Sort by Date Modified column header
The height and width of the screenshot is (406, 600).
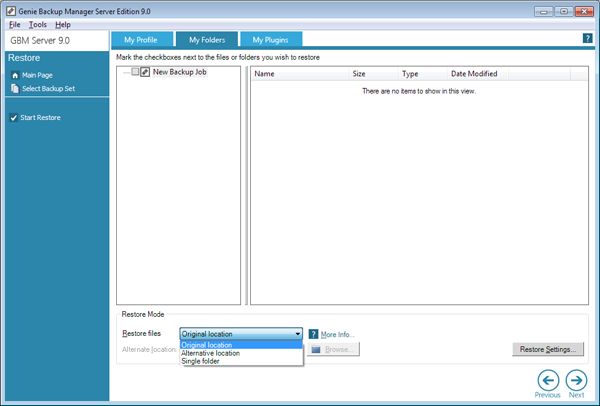click(478, 74)
